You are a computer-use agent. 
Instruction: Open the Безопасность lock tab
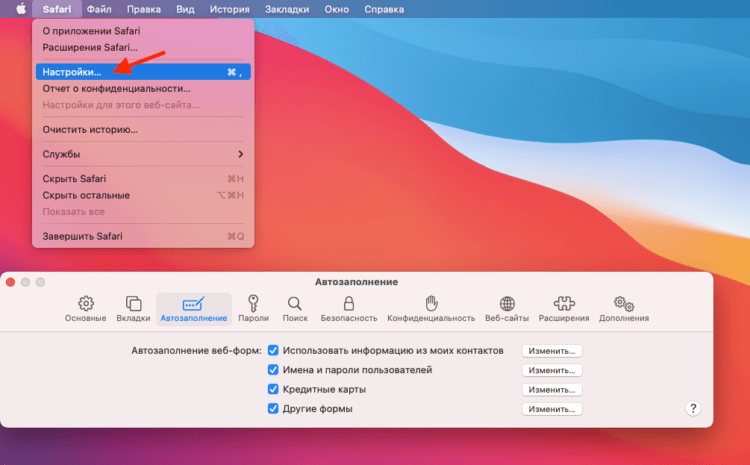point(349,309)
